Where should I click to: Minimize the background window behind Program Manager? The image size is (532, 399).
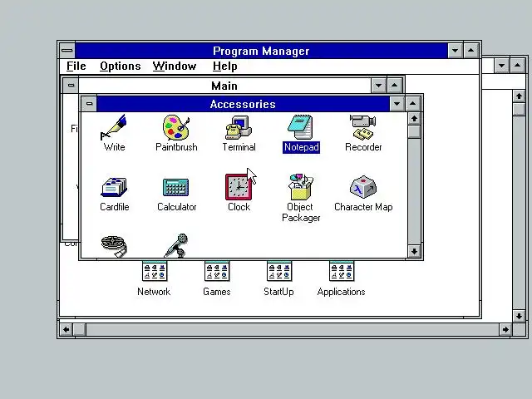pyautogui.click(x=501, y=66)
